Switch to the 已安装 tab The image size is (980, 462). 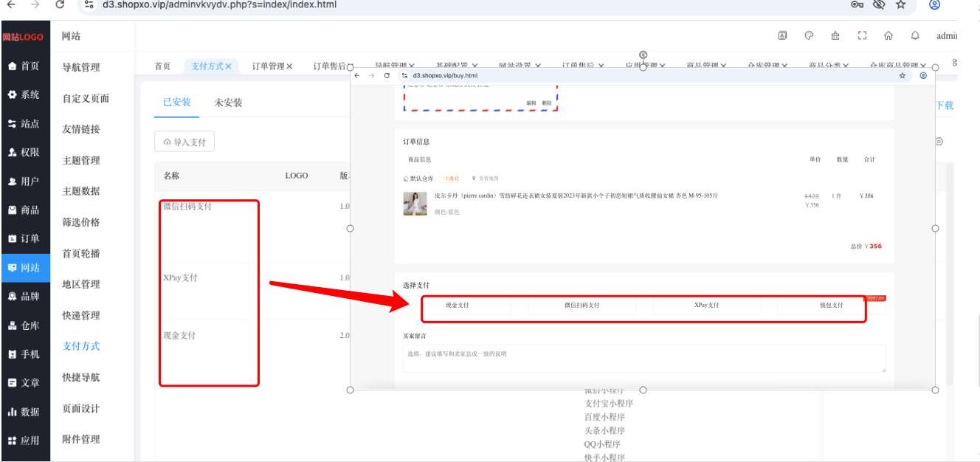(x=177, y=103)
